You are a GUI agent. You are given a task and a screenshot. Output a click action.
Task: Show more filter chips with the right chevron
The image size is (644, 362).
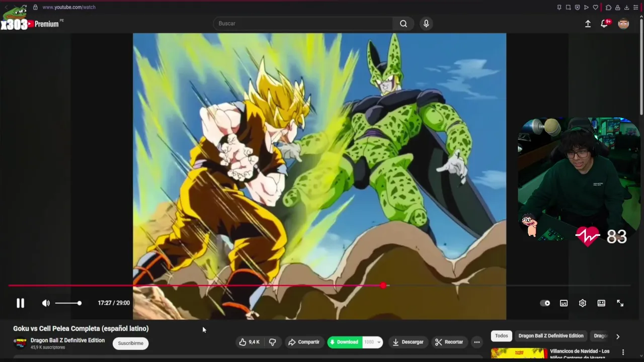[x=618, y=336]
